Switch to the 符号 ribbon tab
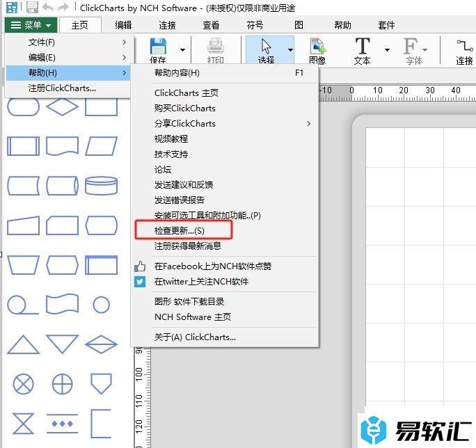This screenshot has width=476, height=448. [x=255, y=25]
